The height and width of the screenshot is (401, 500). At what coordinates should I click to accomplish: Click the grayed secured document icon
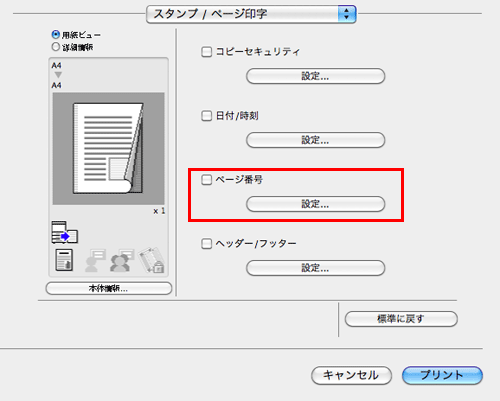(152, 260)
